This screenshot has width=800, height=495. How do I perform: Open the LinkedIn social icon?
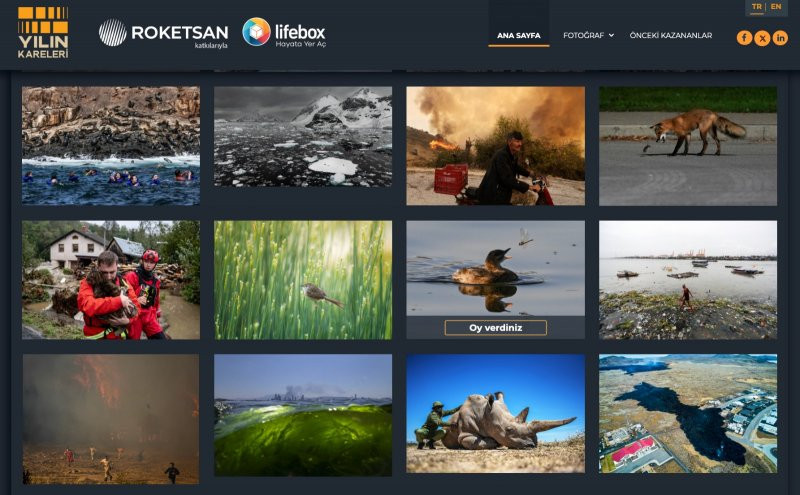(x=780, y=38)
